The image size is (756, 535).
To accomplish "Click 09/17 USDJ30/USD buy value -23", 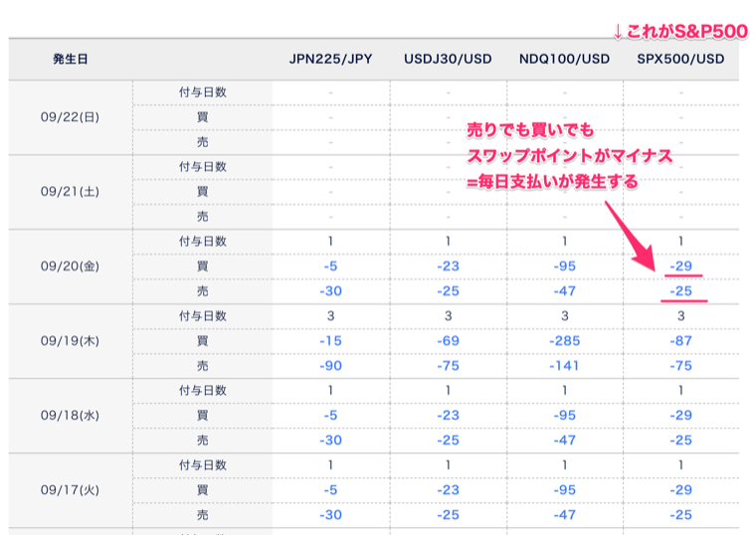I will tap(448, 490).
